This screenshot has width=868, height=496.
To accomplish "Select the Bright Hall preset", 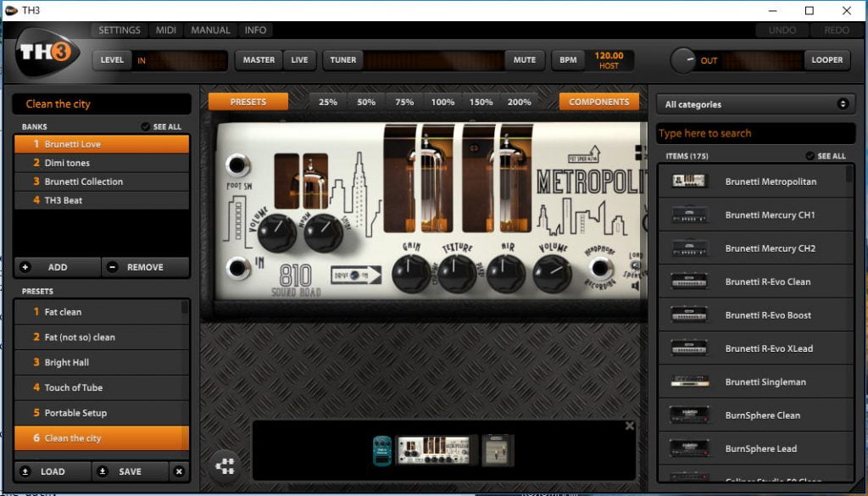I will [102, 363].
